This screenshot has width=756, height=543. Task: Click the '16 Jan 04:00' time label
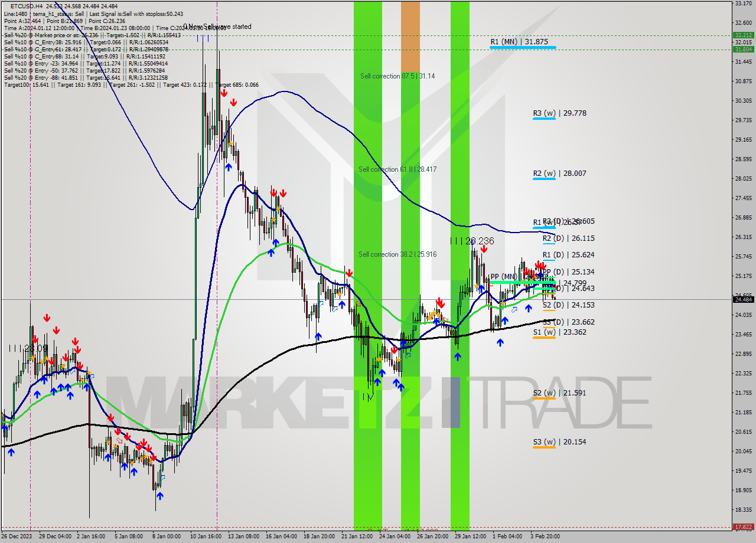[281, 537]
